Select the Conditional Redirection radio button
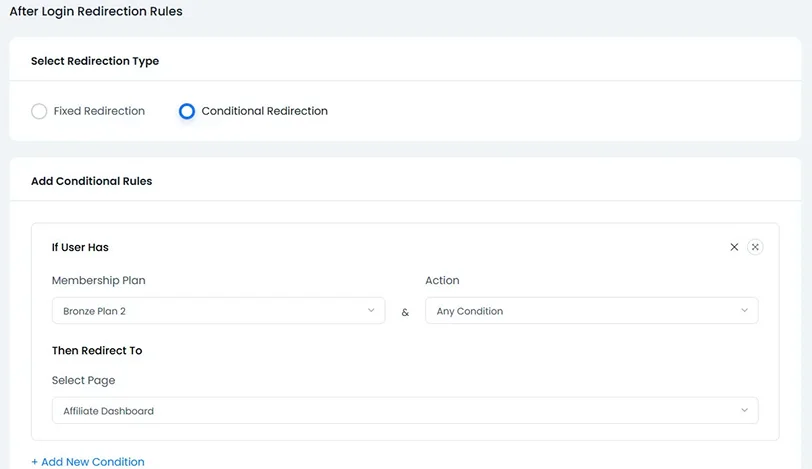This screenshot has width=812, height=469. click(x=187, y=111)
